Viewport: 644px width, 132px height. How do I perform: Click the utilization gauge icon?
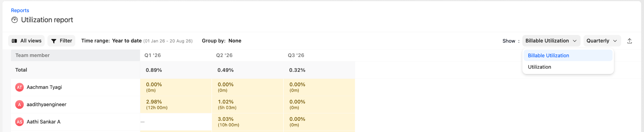click(14, 20)
